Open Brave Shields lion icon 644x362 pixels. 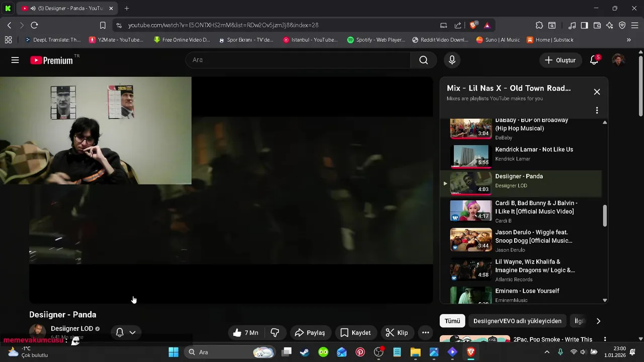473,25
